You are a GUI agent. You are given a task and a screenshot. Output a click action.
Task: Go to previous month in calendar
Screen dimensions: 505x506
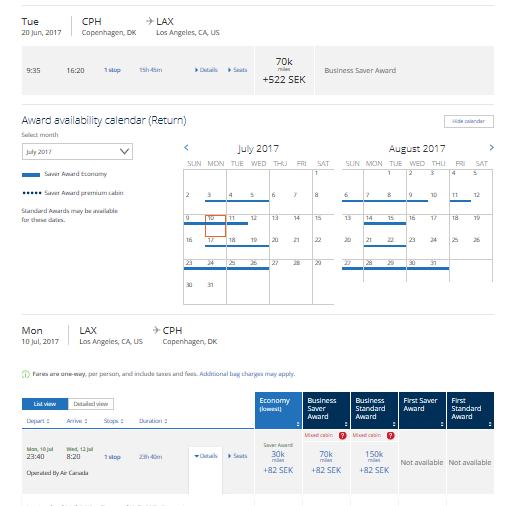[186, 148]
